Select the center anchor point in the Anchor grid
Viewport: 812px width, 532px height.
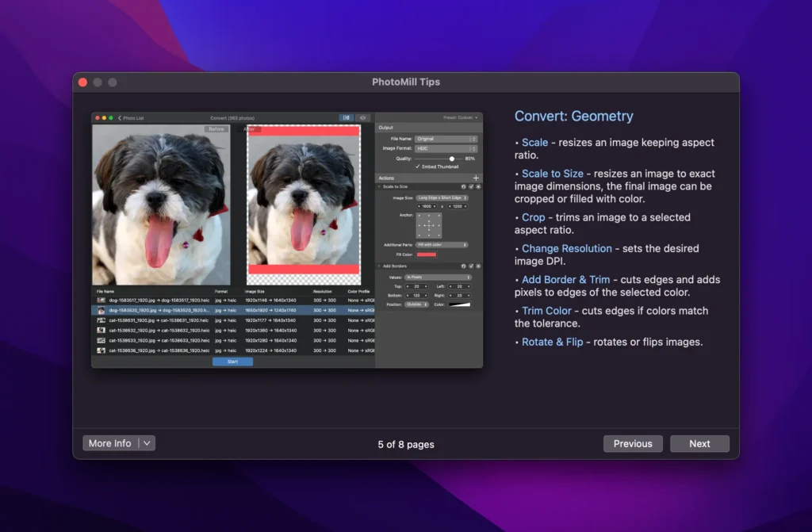click(428, 225)
